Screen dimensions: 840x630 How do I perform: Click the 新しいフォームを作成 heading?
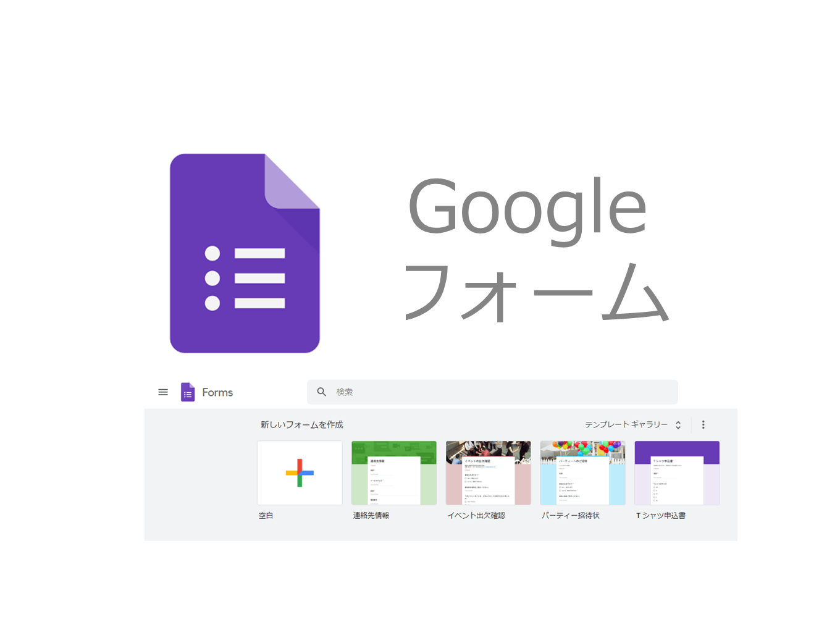tap(301, 425)
